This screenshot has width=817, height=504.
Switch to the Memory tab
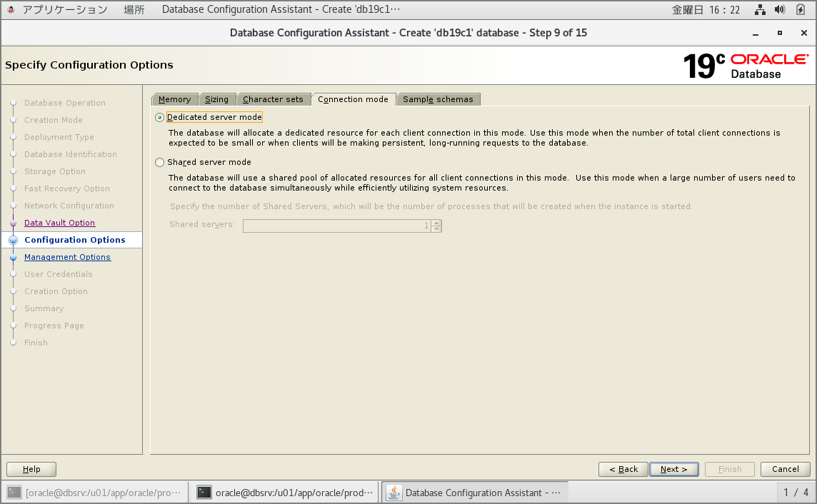point(174,99)
